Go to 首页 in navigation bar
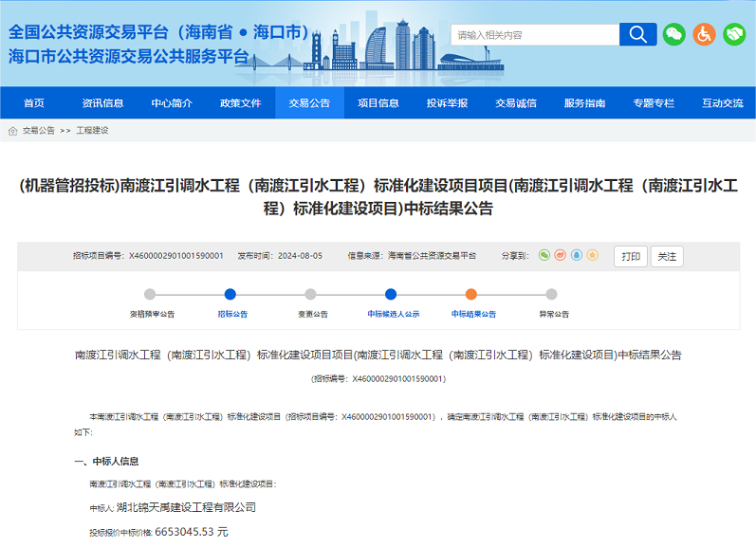 pos(34,103)
